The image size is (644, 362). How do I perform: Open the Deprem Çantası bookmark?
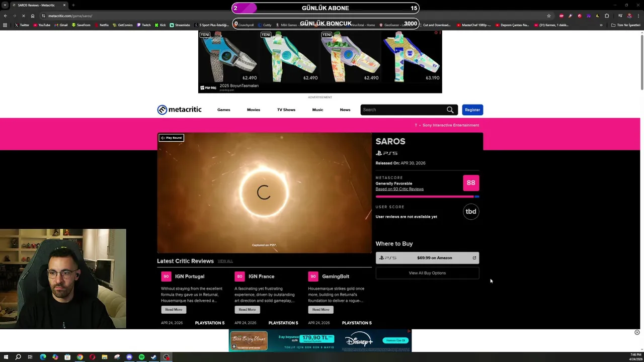click(513, 25)
